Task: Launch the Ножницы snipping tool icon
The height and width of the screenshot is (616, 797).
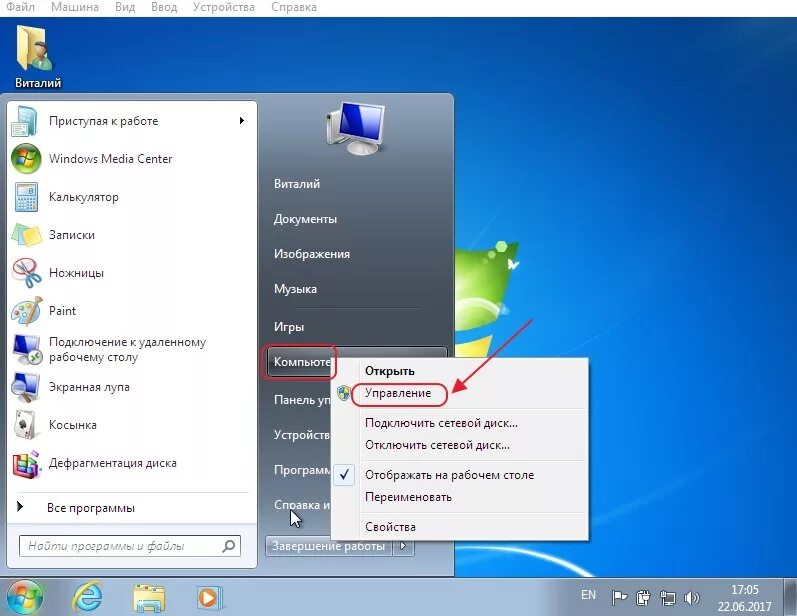Action: coord(25,273)
